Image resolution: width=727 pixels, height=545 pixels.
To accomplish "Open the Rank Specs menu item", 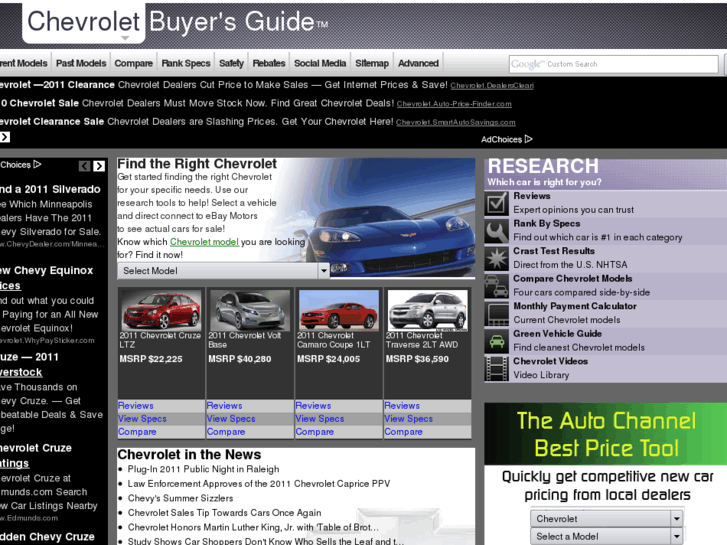I will click(186, 63).
